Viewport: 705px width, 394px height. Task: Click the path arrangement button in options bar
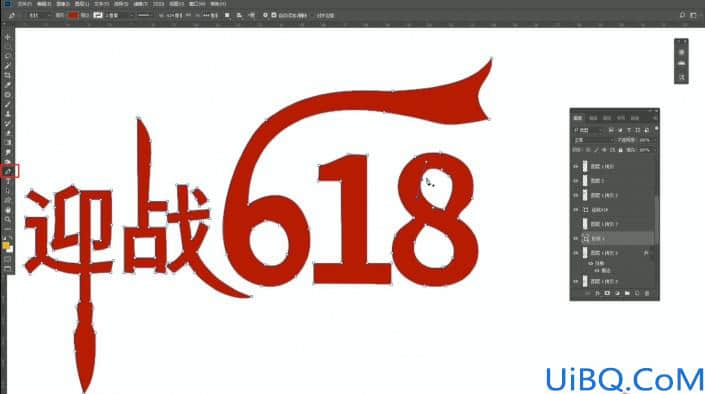pyautogui.click(x=251, y=15)
